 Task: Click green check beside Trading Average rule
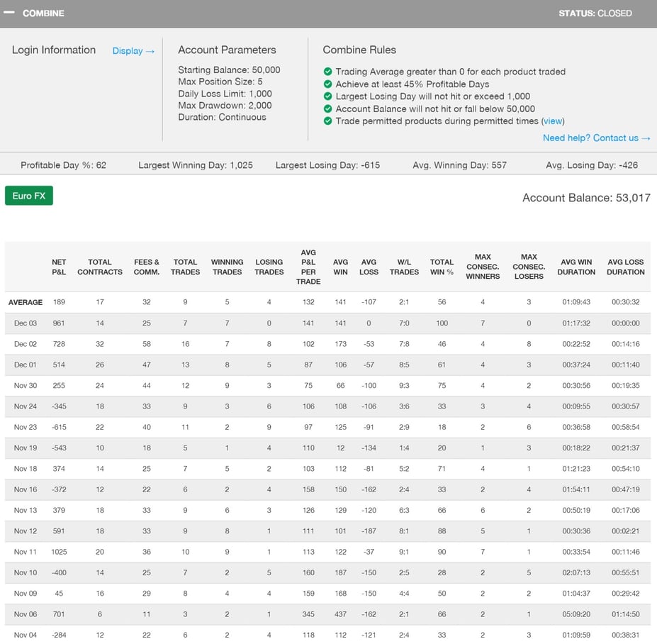tap(327, 72)
